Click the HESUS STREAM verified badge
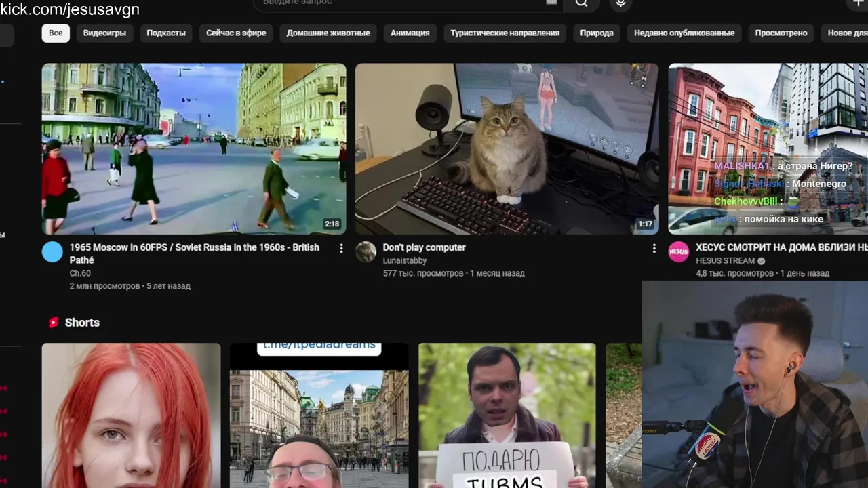 pos(761,261)
